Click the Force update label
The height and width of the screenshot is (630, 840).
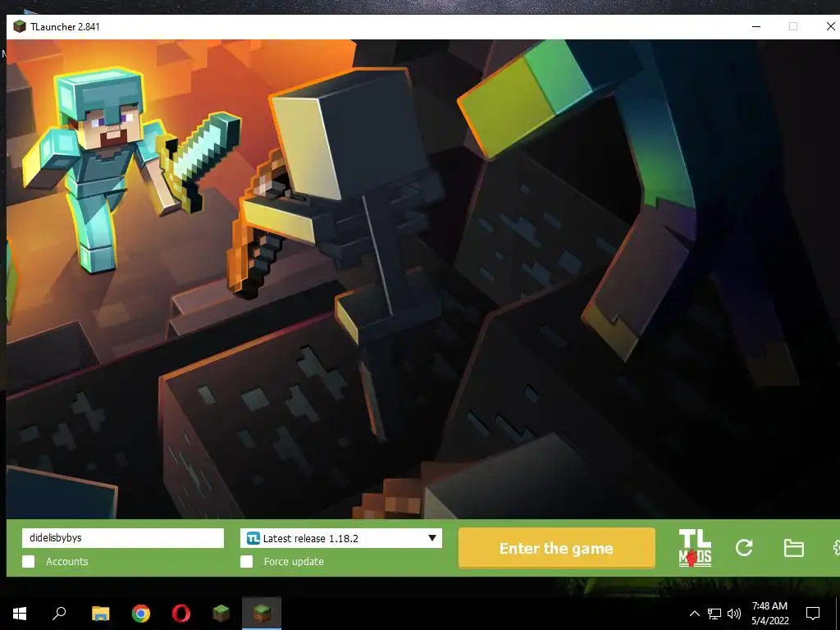294,561
